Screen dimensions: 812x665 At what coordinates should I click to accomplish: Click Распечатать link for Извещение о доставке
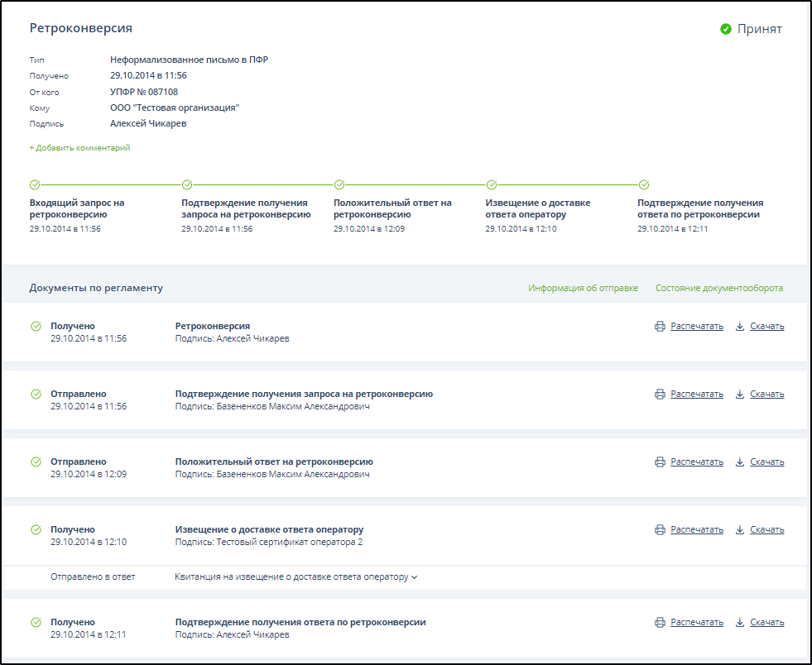(696, 530)
